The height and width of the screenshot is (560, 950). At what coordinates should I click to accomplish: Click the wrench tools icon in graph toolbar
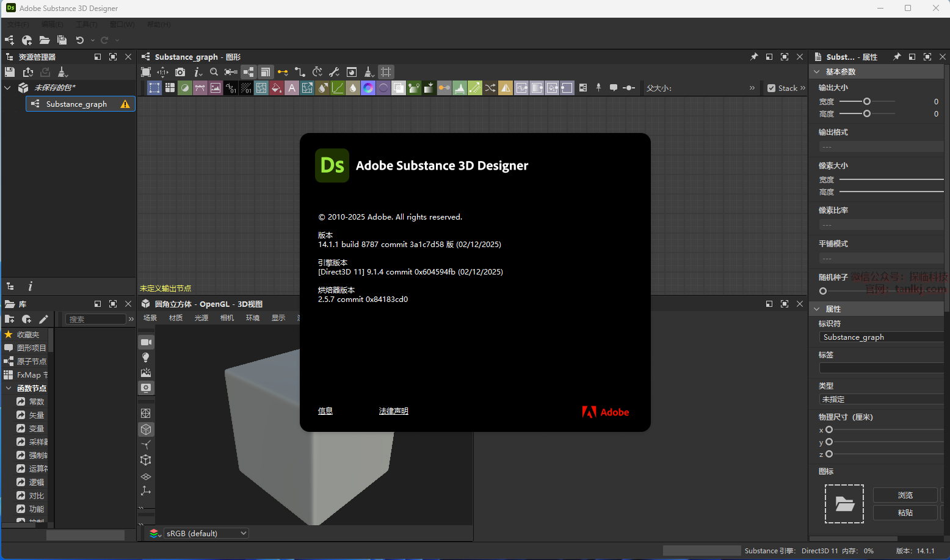click(334, 72)
